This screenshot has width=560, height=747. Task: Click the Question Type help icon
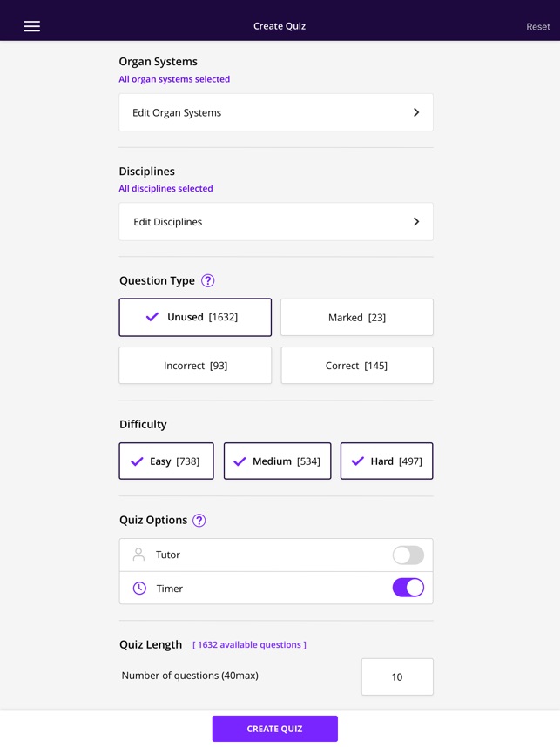207,280
